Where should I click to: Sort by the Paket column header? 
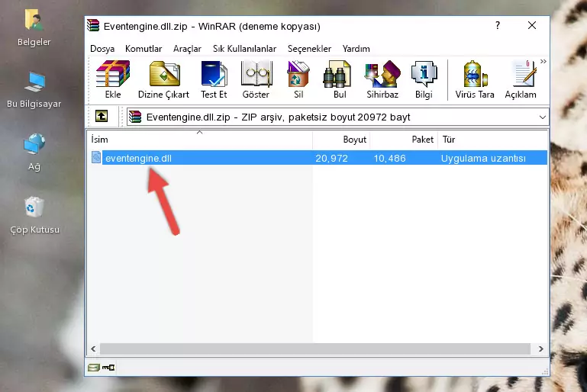pos(404,140)
